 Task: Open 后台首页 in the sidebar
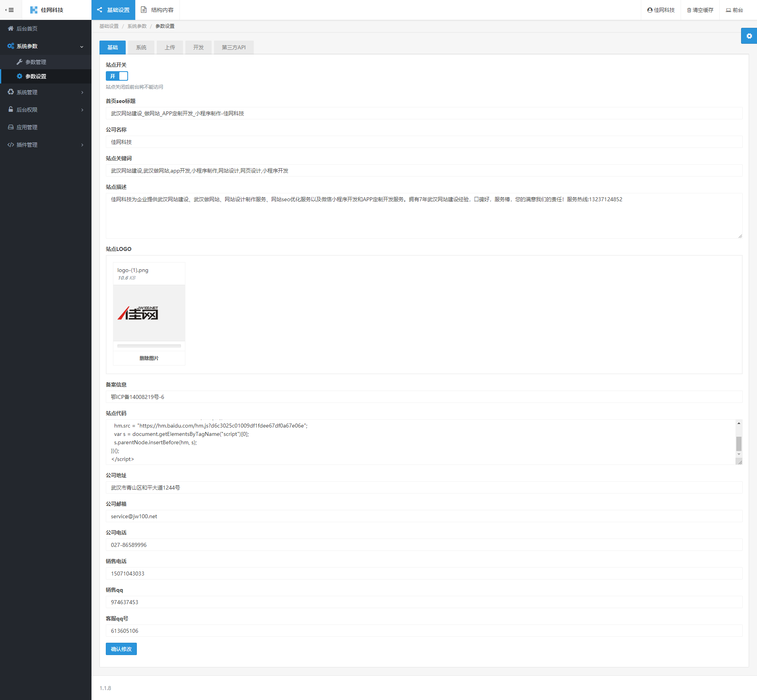pyautogui.click(x=46, y=28)
